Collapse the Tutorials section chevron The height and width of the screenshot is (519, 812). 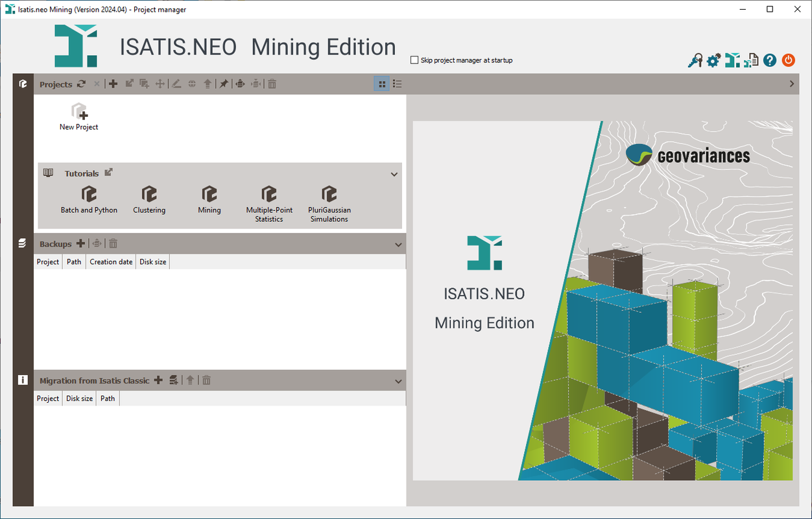pyautogui.click(x=394, y=174)
